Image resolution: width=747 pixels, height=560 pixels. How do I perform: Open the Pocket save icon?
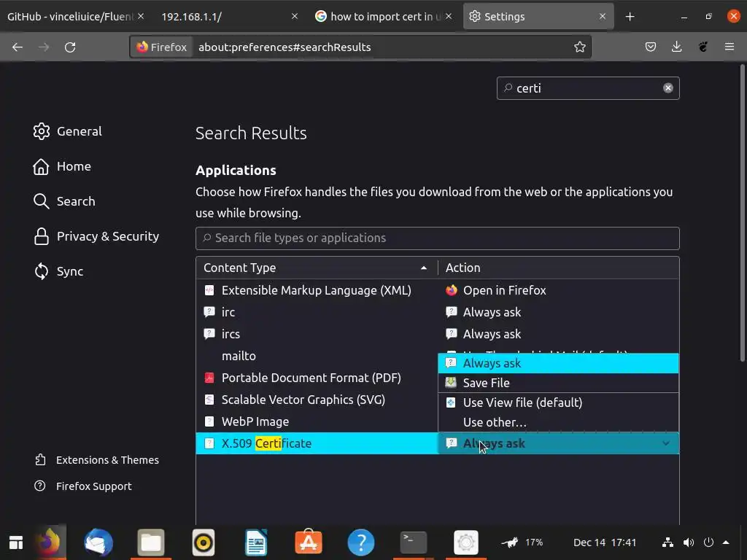pos(651,47)
